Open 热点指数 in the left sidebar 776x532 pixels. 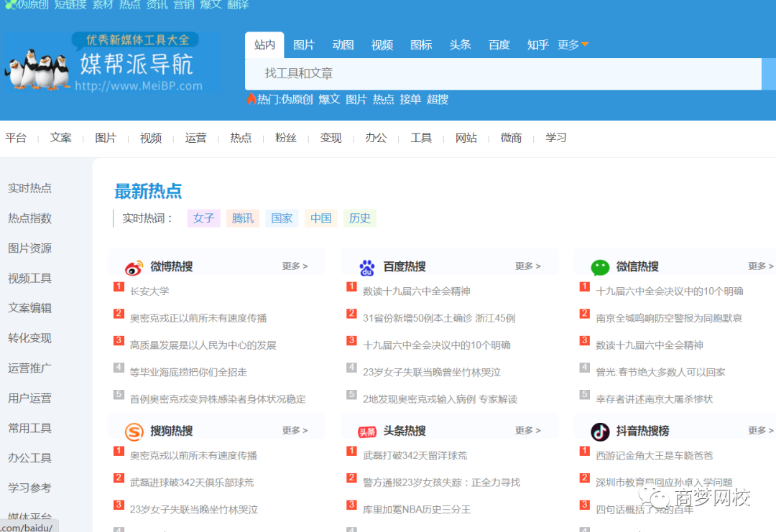click(x=29, y=218)
